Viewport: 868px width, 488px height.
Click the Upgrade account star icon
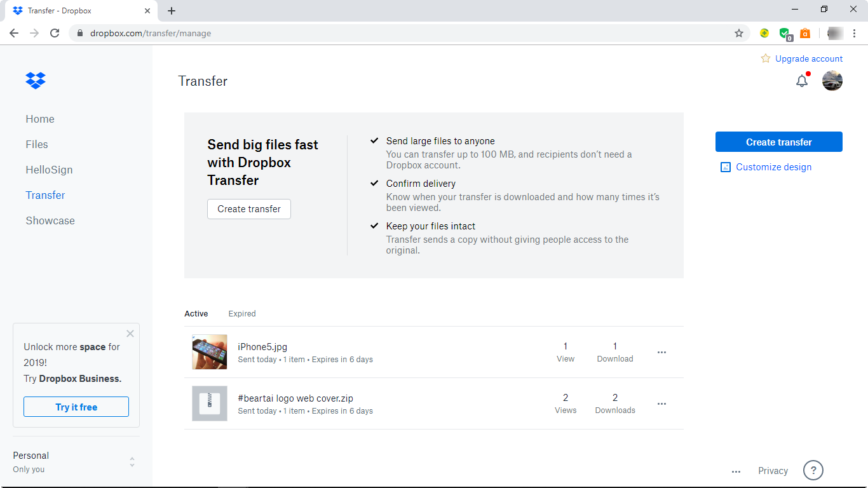click(766, 58)
